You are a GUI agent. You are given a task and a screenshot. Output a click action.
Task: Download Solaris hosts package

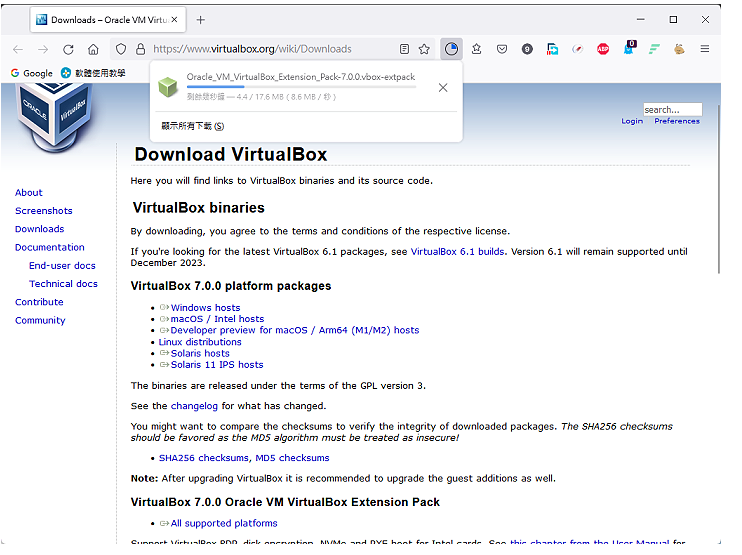[x=200, y=353]
